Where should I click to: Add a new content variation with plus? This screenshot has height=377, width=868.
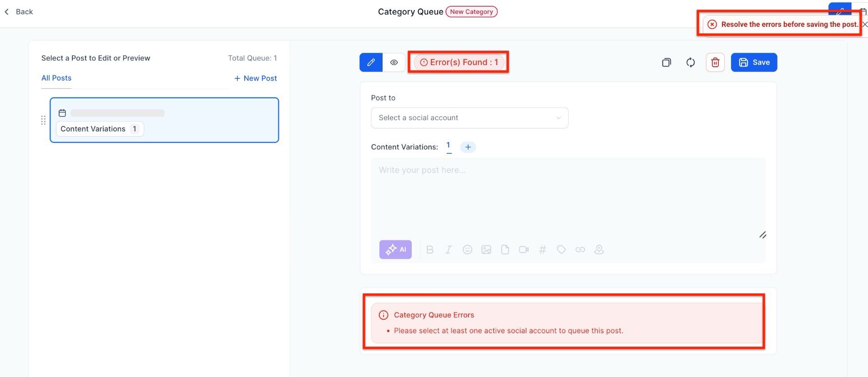[468, 147]
